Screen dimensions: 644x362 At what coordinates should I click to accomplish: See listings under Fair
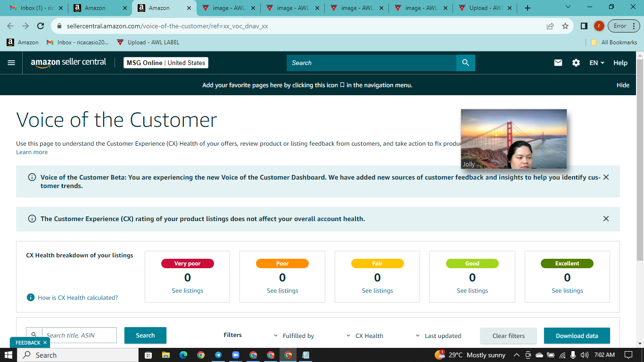(x=377, y=290)
